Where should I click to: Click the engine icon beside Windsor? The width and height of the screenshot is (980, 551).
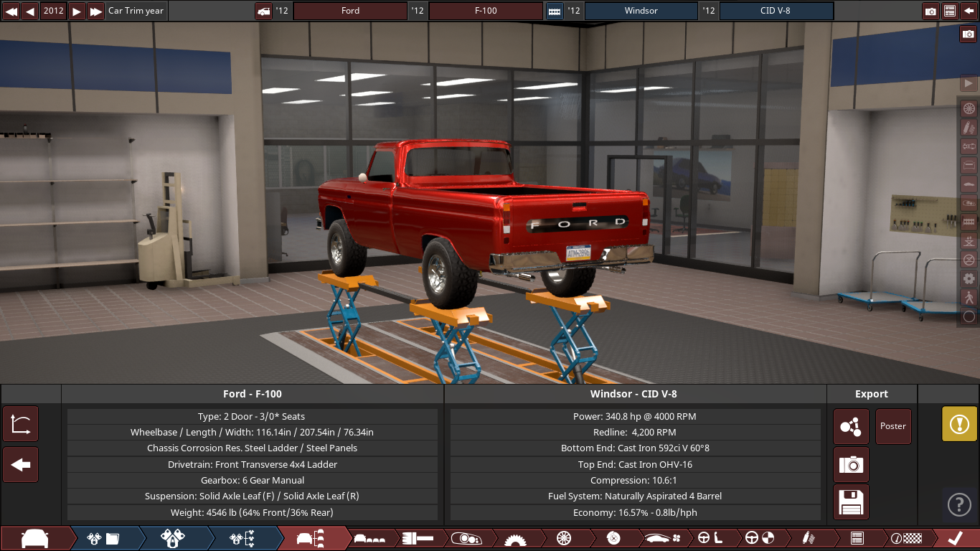tap(555, 11)
